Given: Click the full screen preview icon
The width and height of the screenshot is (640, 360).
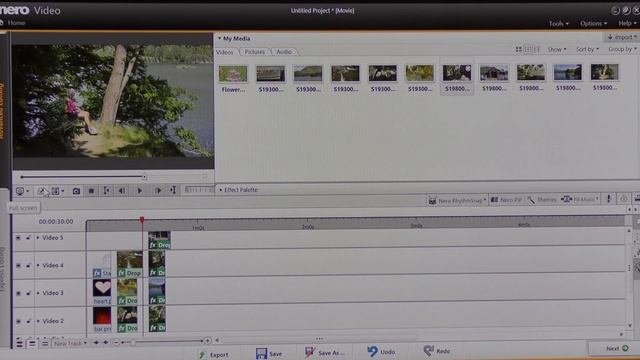Looking at the screenshot, I should coord(41,191).
